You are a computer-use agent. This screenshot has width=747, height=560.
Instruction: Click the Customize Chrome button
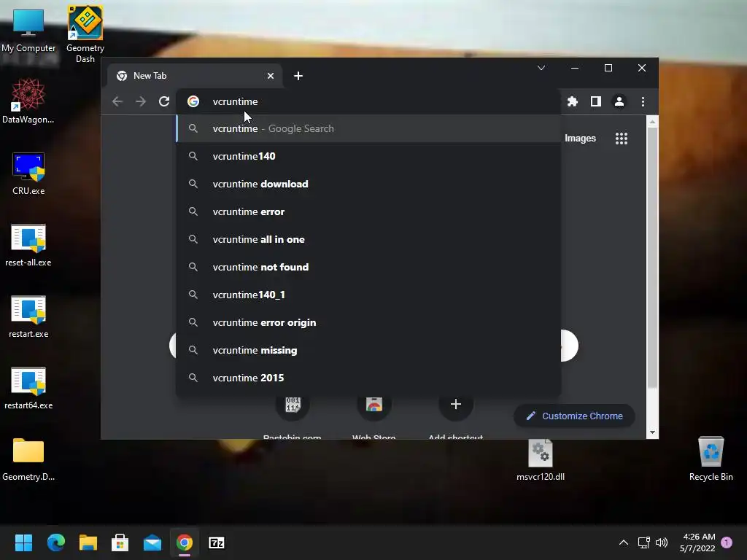coord(574,416)
